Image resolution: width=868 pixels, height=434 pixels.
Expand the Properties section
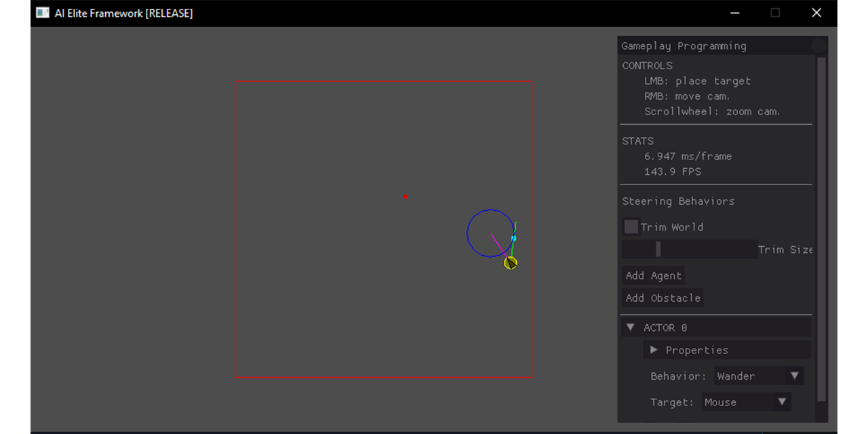click(x=653, y=350)
